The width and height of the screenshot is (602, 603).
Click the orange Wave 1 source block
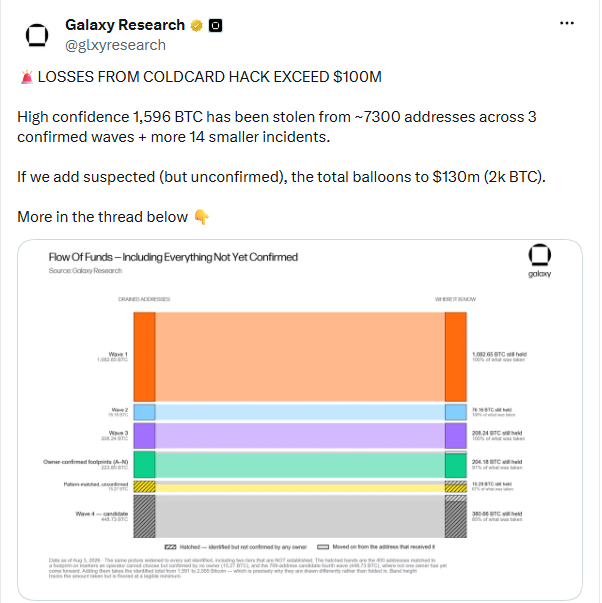[145, 357]
